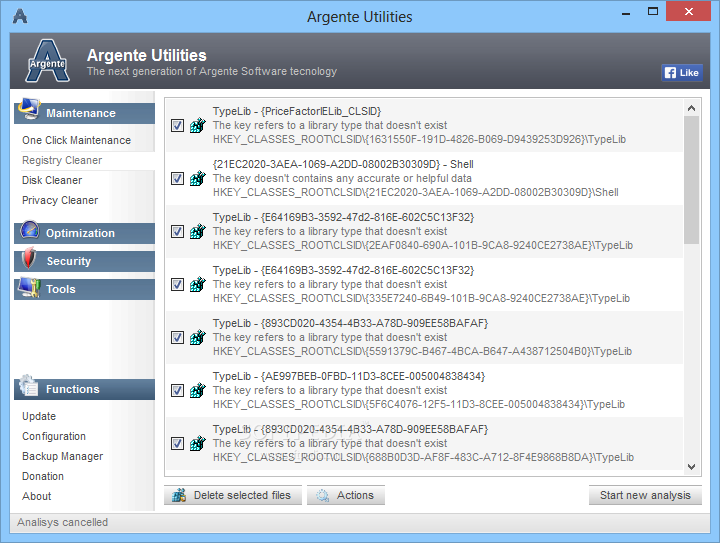Click the scrollbar down arrow

(691, 467)
